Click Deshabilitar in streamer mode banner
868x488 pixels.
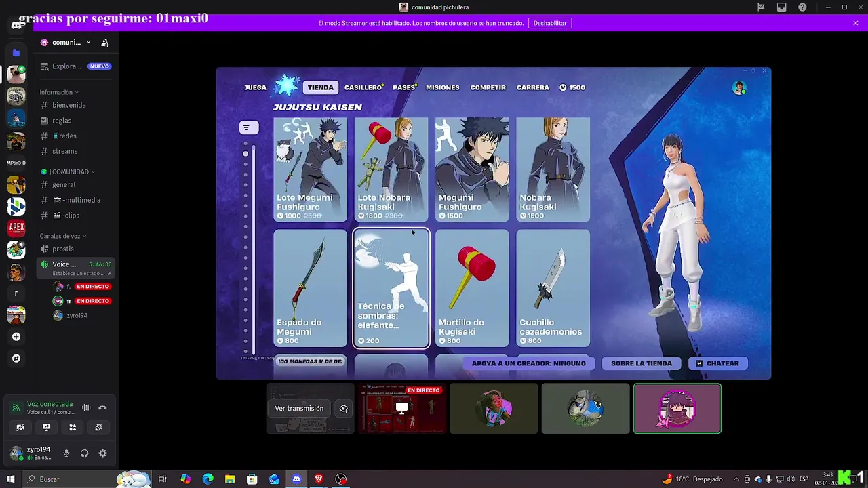coord(550,23)
